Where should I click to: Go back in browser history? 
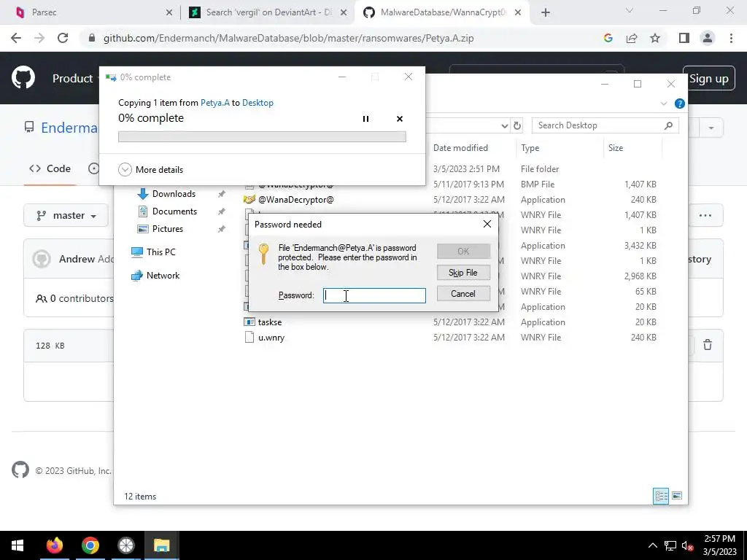click(x=16, y=38)
